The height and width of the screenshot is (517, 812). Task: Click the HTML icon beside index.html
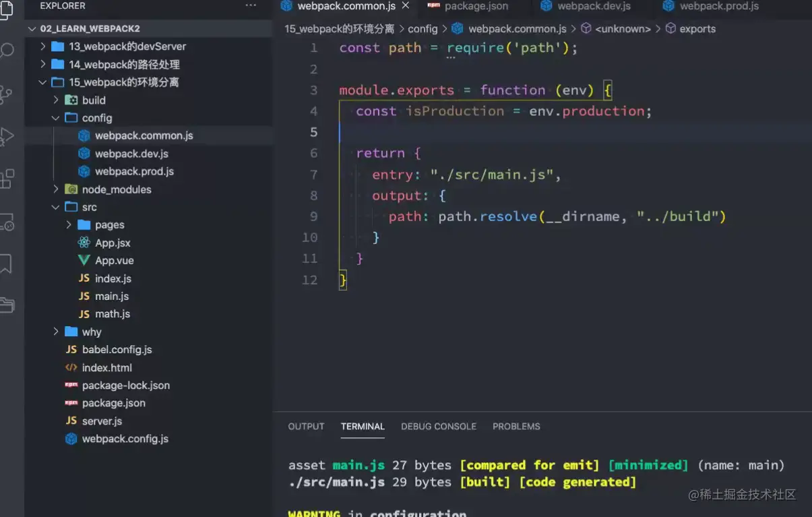tap(71, 367)
